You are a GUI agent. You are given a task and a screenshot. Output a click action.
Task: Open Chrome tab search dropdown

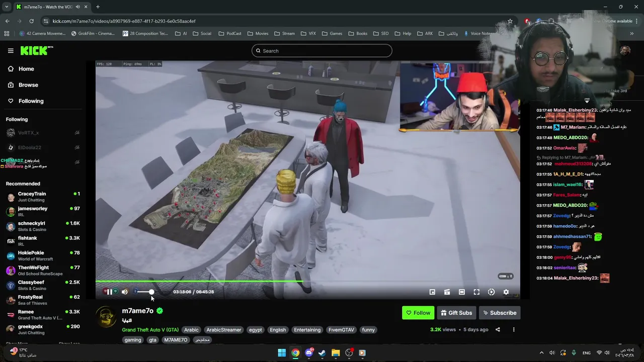pos(7,7)
